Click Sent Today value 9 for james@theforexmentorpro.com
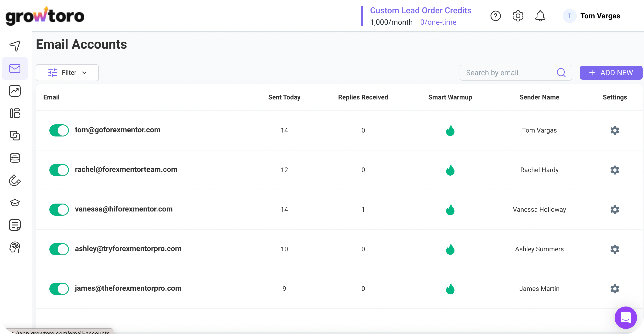This screenshot has width=644, height=334. pos(284,289)
